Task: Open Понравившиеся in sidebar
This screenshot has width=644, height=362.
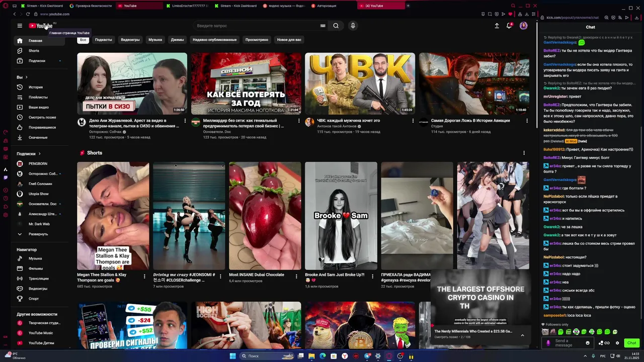Action: click(x=39, y=127)
